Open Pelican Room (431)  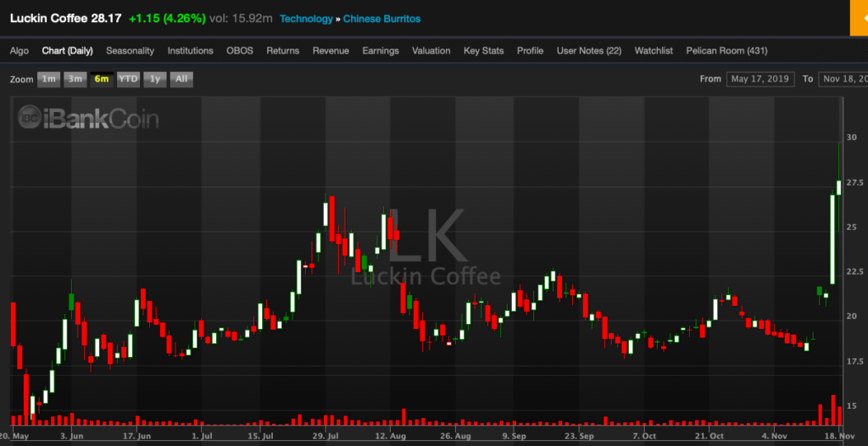tap(726, 51)
